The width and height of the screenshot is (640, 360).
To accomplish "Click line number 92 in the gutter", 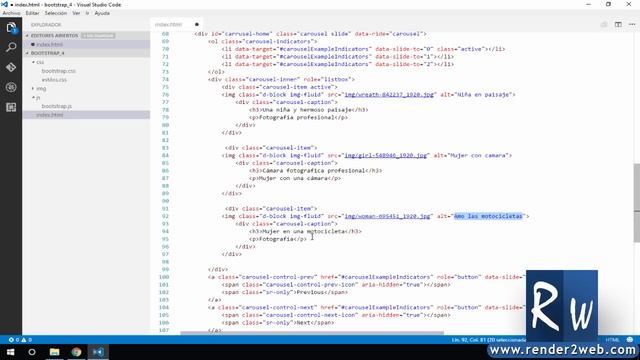I will tap(165, 216).
